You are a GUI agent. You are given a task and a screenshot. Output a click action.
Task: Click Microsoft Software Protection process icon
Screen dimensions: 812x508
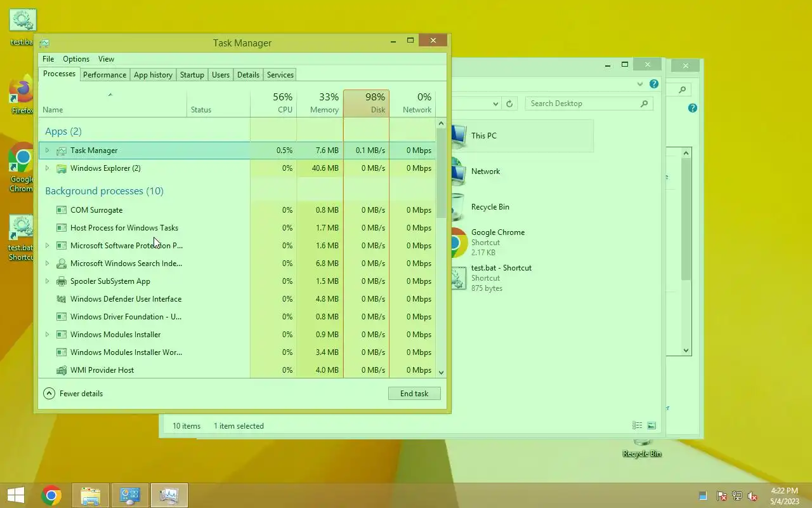pos(62,246)
